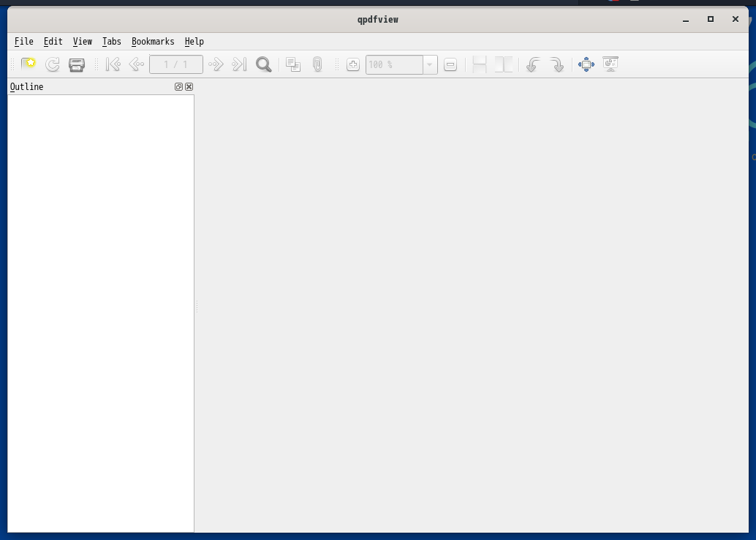Click the Print icon
Image resolution: width=756 pixels, height=540 pixels.
(77, 64)
